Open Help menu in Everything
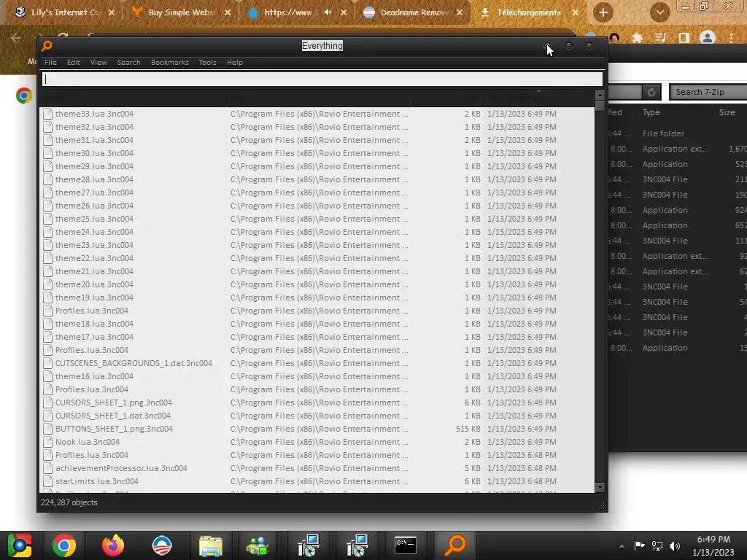This screenshot has height=560, width=747. click(x=235, y=63)
